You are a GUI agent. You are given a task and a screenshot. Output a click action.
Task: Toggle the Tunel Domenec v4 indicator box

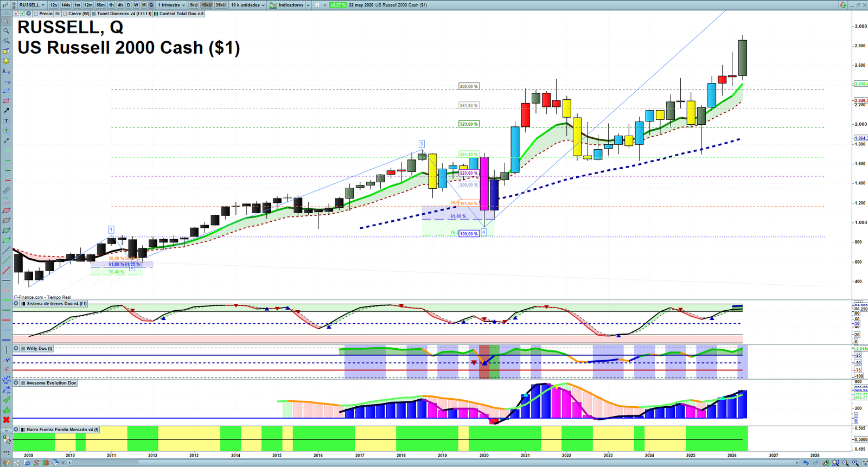[x=94, y=14]
